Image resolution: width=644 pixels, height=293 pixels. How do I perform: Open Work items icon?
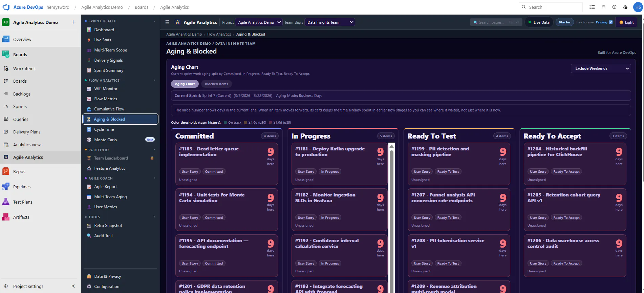click(x=6, y=68)
